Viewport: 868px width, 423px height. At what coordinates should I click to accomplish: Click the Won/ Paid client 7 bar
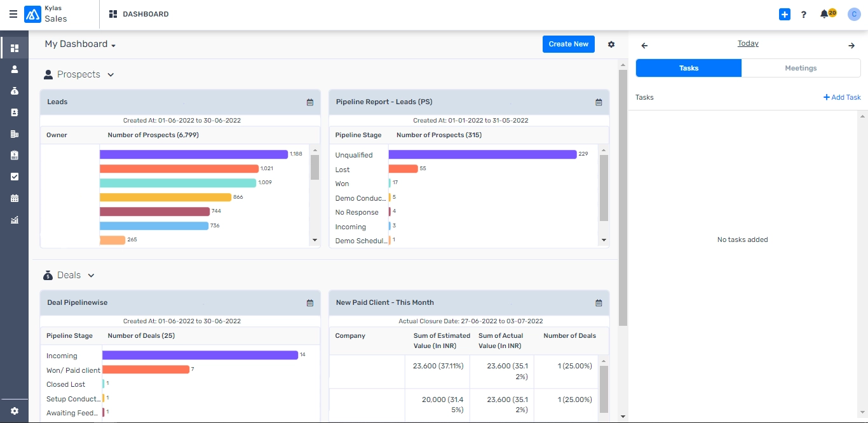[x=146, y=369]
